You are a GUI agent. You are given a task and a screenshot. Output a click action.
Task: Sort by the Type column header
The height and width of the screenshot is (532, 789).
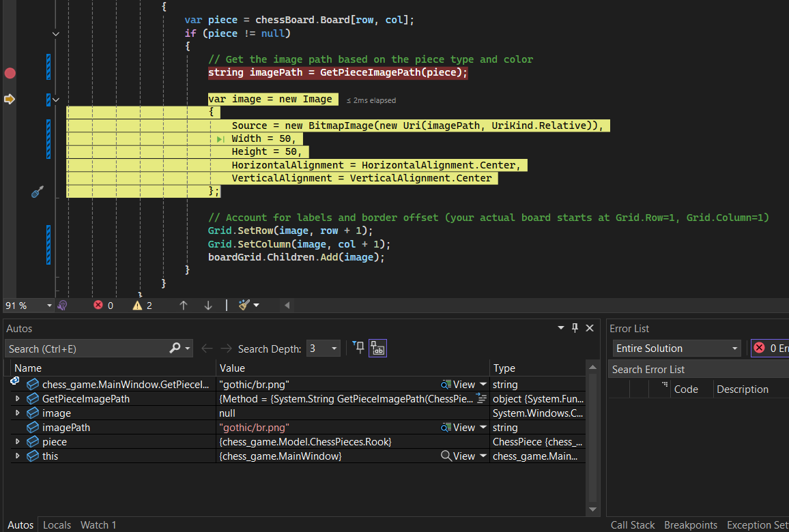tap(537, 368)
